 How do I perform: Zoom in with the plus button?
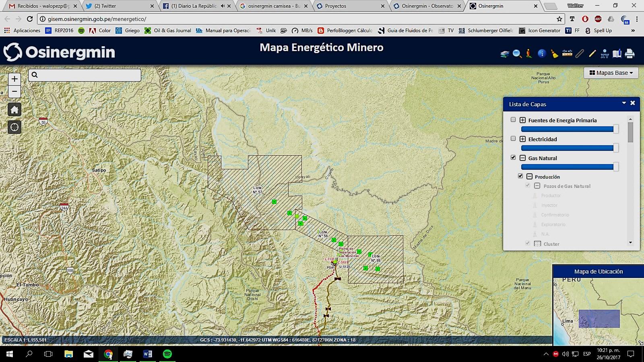14,79
